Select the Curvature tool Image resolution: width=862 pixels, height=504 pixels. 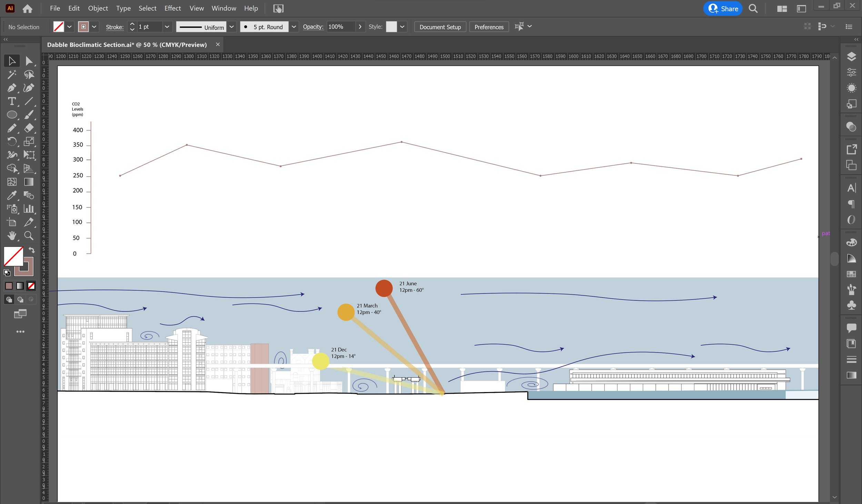[29, 88]
